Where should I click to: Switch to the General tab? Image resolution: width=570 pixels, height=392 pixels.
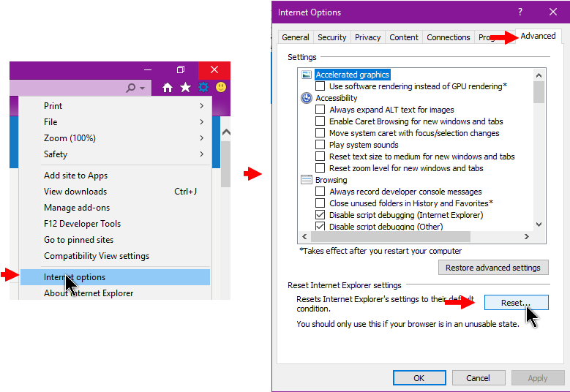tap(296, 37)
